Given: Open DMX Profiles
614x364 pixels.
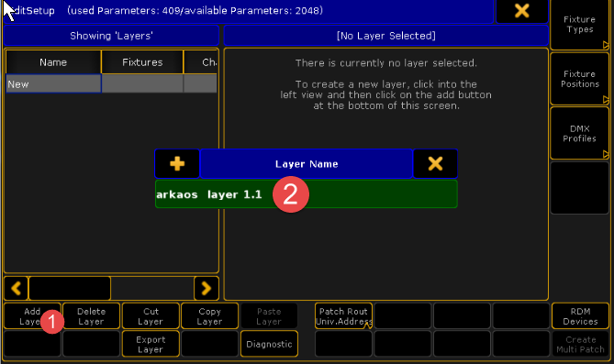Looking at the screenshot, I should [x=579, y=134].
